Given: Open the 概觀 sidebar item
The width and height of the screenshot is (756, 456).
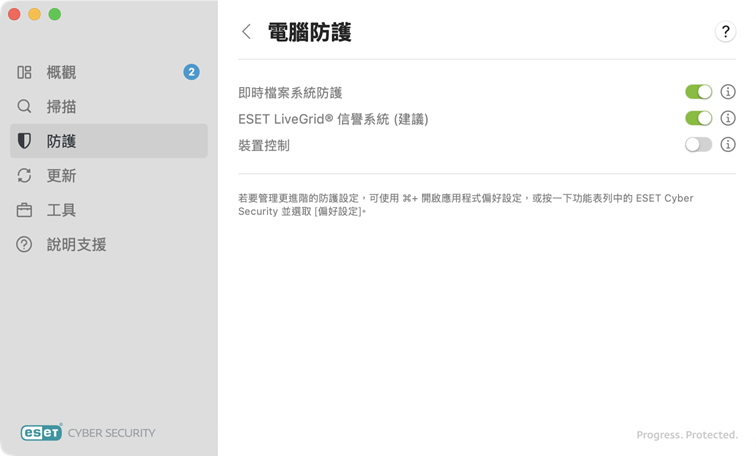Looking at the screenshot, I should [x=109, y=72].
